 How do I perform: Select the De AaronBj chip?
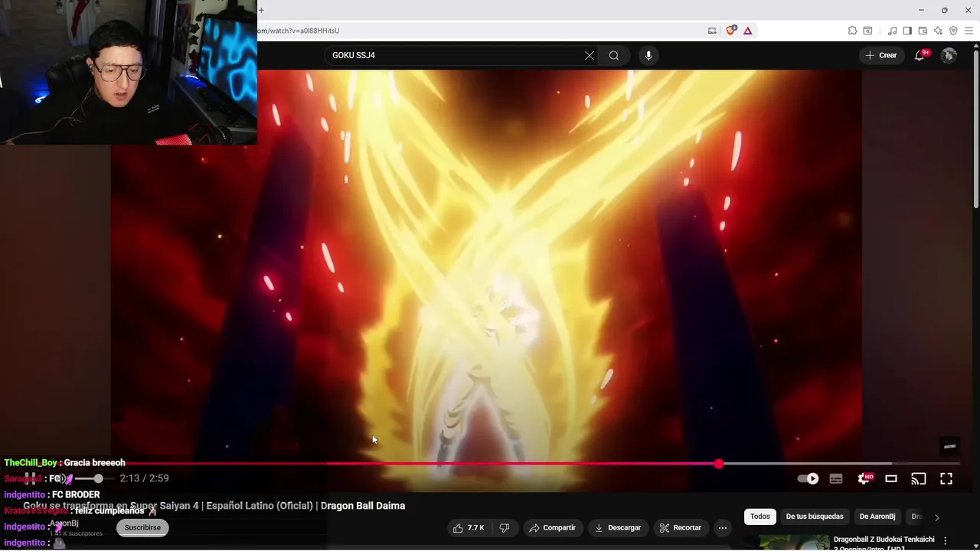pos(877,517)
